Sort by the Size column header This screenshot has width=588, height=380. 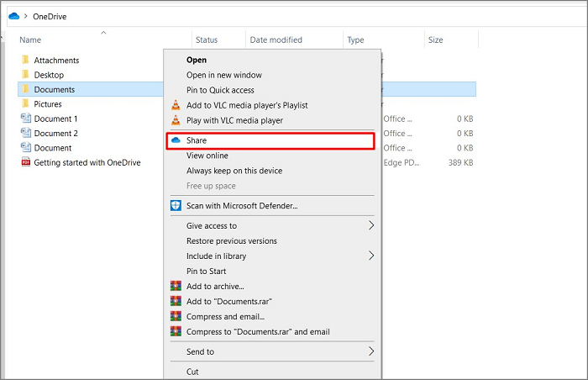(435, 40)
